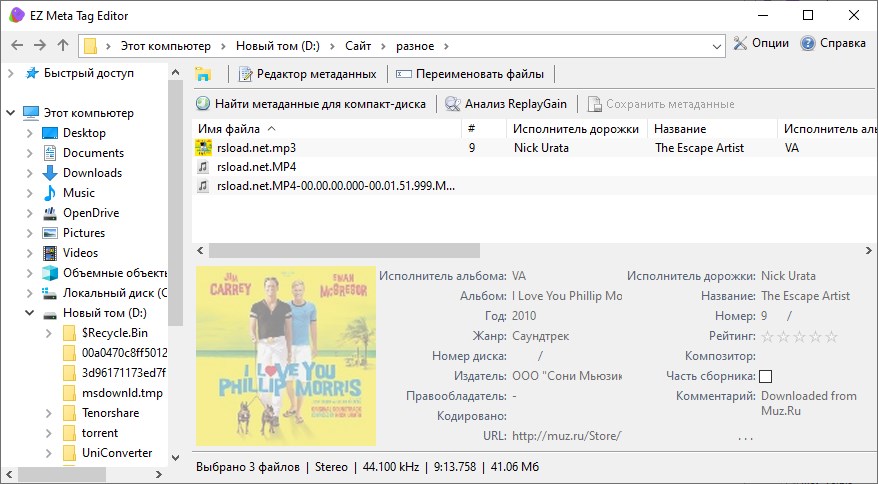Select Documents in folder tree
The height and width of the screenshot is (484, 878).
[93, 153]
